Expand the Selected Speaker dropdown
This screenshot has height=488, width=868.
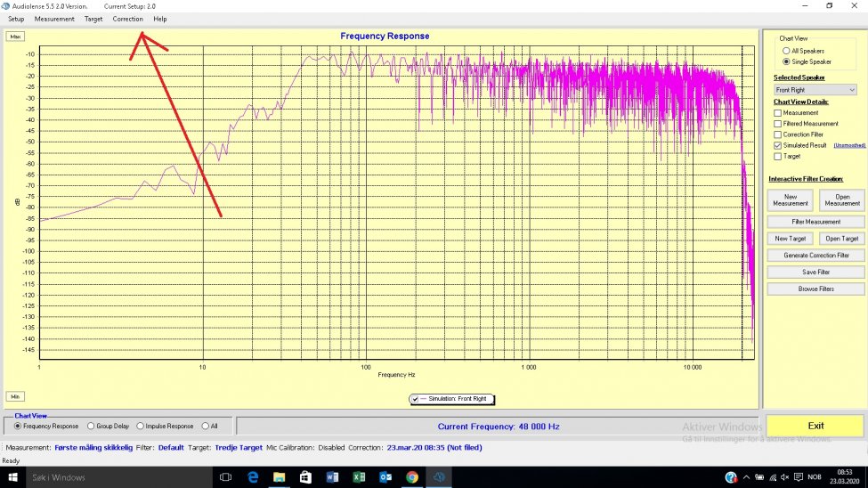tap(851, 90)
